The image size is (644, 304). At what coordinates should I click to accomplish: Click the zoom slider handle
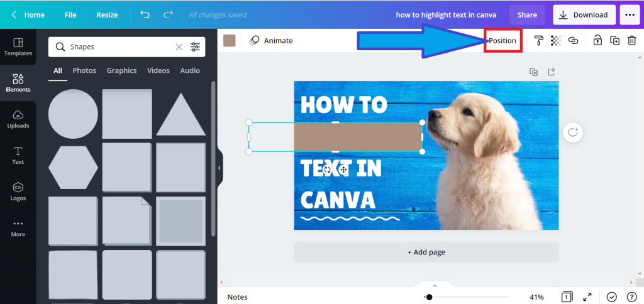(x=429, y=297)
